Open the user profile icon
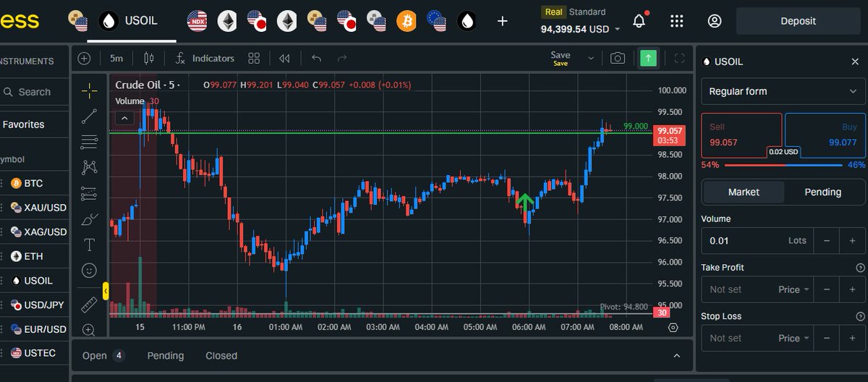Image resolution: width=868 pixels, height=382 pixels. (x=715, y=21)
